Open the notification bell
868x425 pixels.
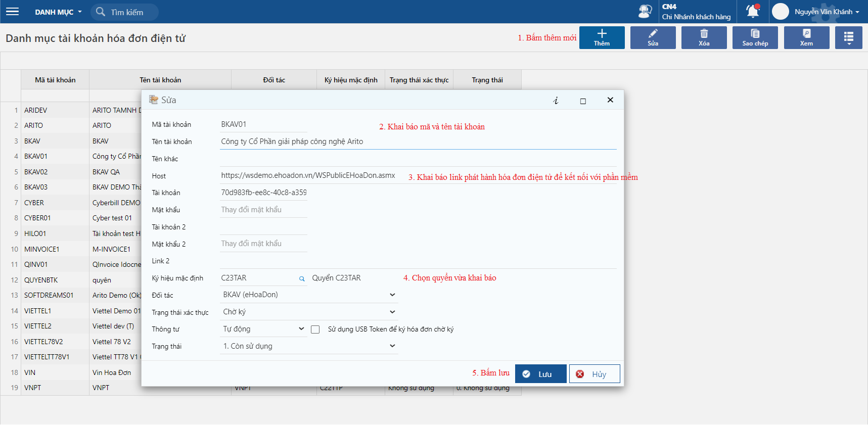click(x=753, y=11)
